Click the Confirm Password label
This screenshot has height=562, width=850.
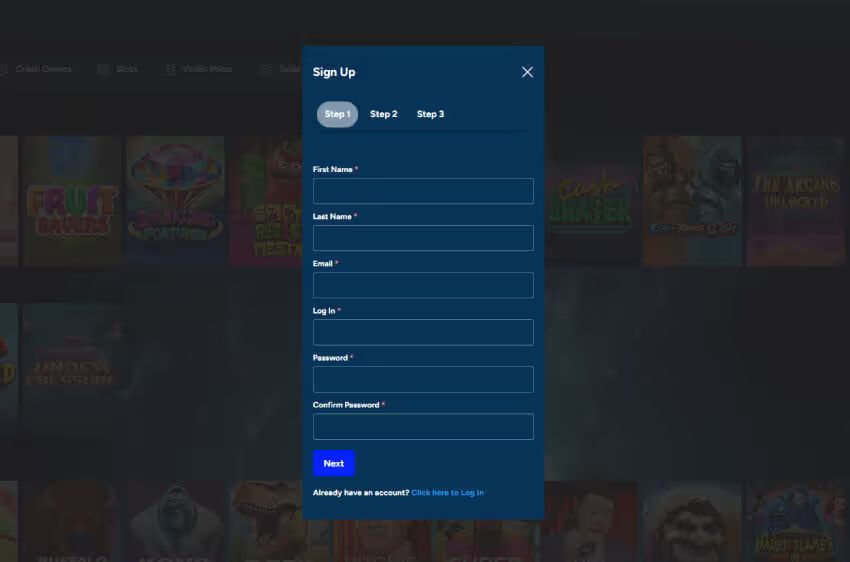click(346, 405)
